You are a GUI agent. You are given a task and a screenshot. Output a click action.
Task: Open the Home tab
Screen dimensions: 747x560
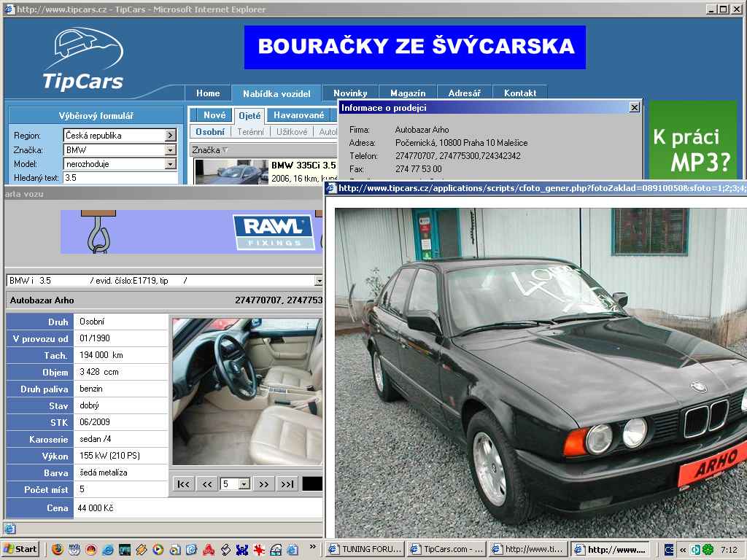208,93
